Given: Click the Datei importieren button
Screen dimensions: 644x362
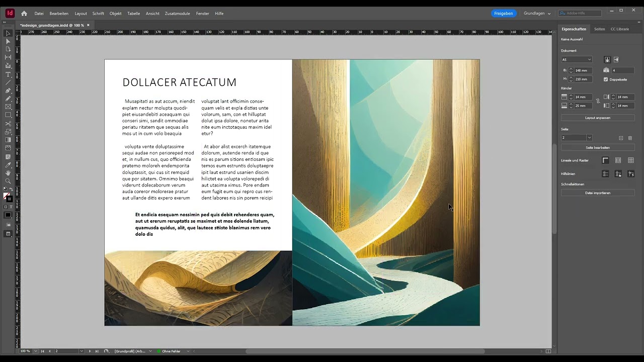Looking at the screenshot, I should pos(598,193).
